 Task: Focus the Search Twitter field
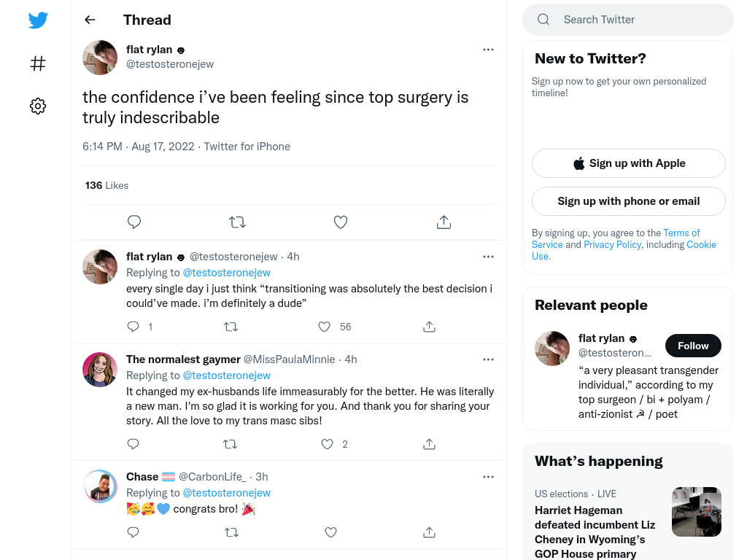[628, 20]
